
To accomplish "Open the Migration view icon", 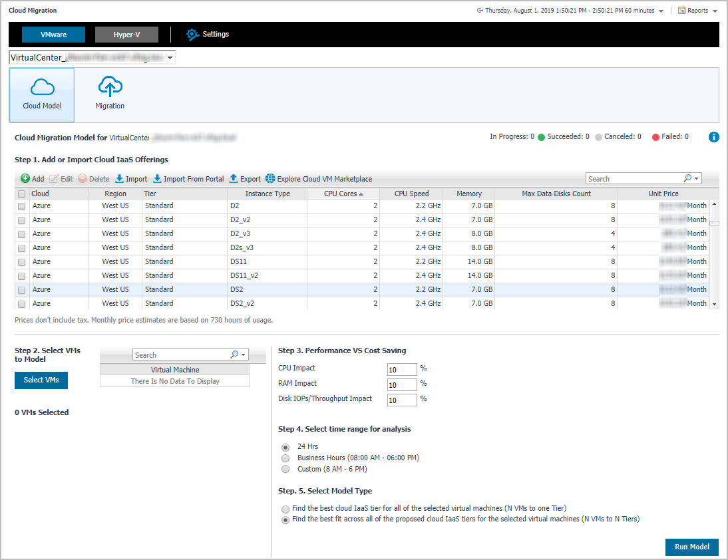I will tap(110, 86).
